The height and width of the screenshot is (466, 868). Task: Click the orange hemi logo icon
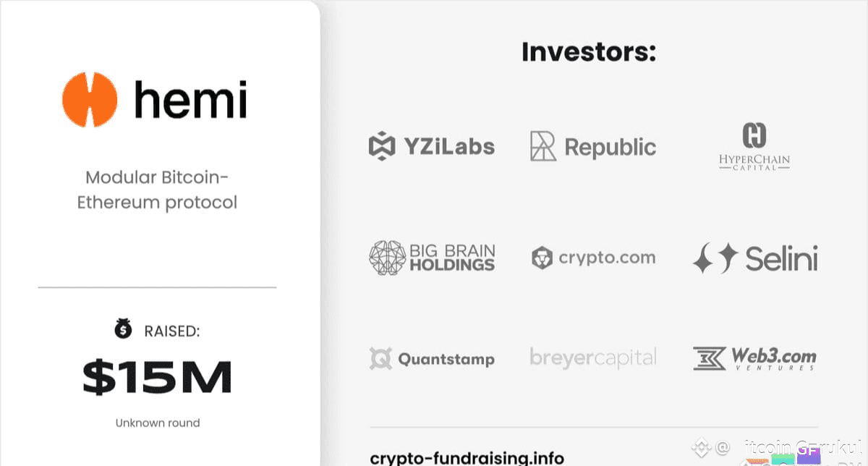[90, 100]
